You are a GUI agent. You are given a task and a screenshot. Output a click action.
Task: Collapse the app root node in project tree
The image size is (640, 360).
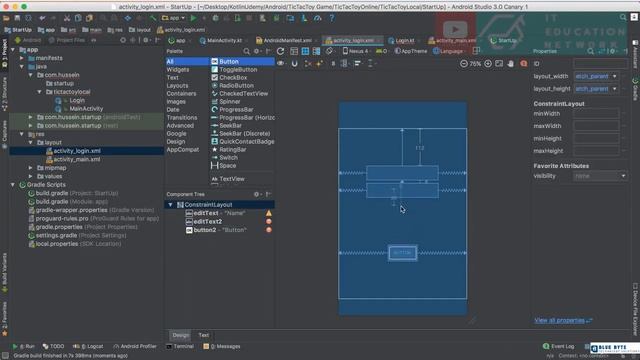point(13,50)
